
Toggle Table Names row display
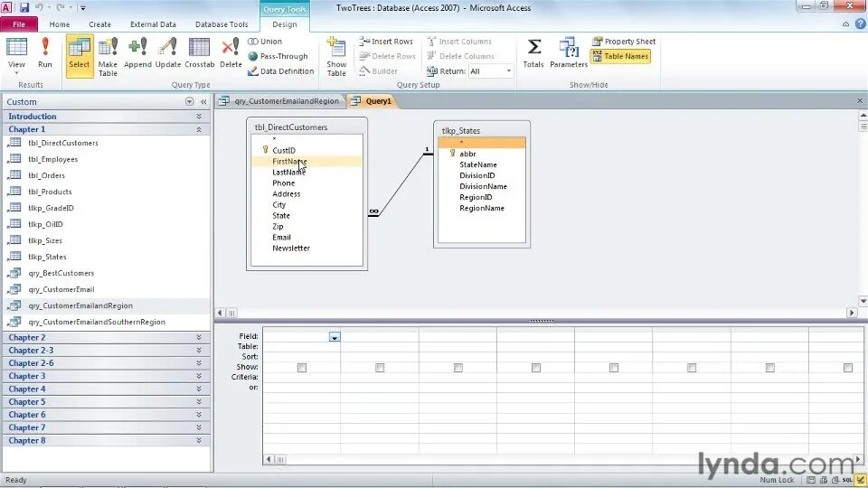[x=620, y=56]
